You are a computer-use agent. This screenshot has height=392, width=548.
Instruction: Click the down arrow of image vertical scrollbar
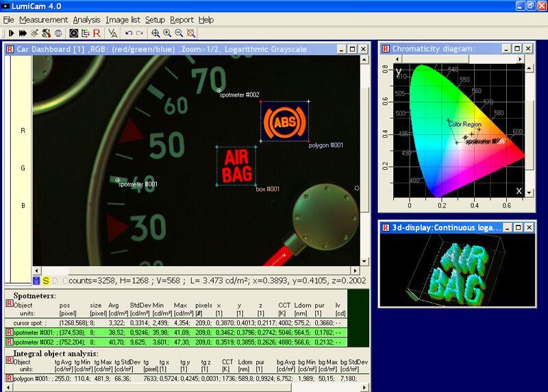pos(364,262)
